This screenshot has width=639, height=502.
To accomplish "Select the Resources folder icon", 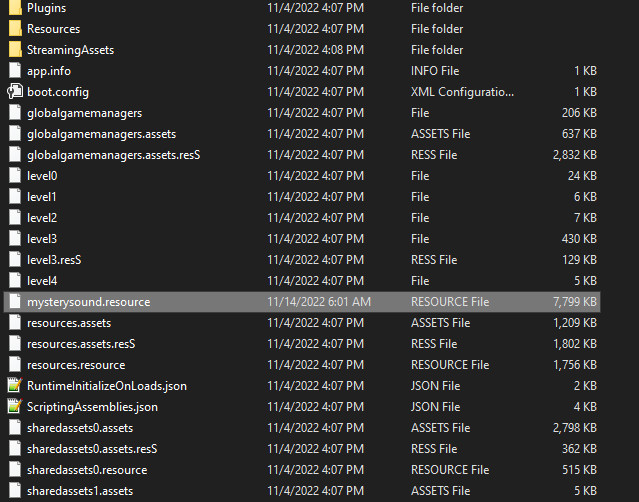I will (14, 29).
